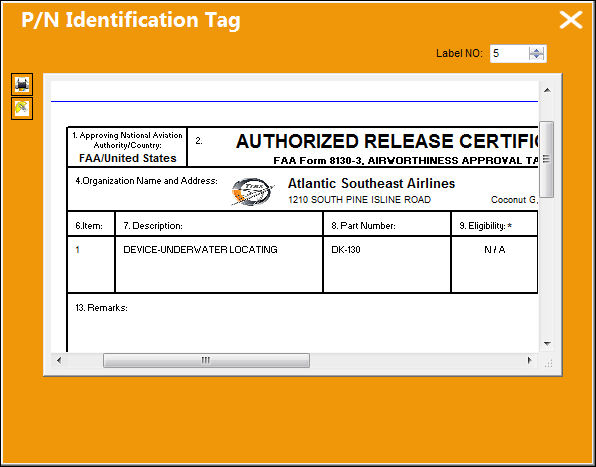Click the vertical scrollbar thumb

click(546, 159)
